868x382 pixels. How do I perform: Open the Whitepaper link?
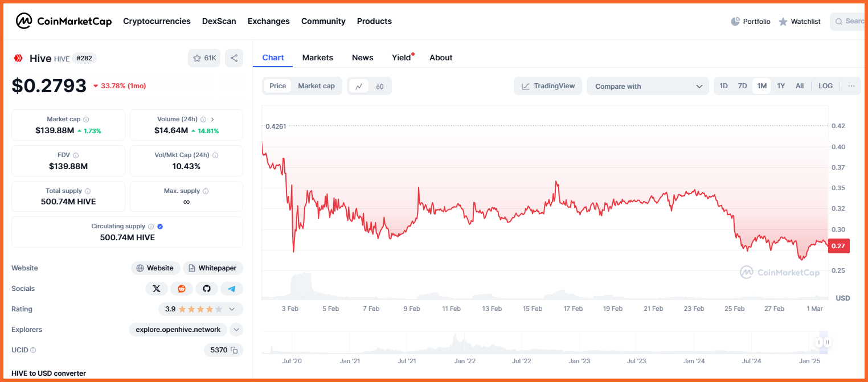(213, 268)
